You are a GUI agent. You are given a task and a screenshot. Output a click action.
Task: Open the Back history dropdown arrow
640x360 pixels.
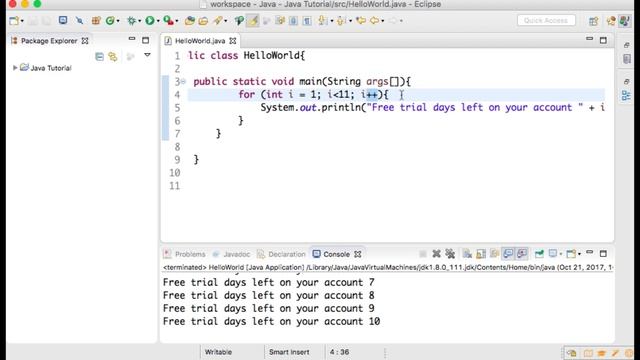click(382, 21)
